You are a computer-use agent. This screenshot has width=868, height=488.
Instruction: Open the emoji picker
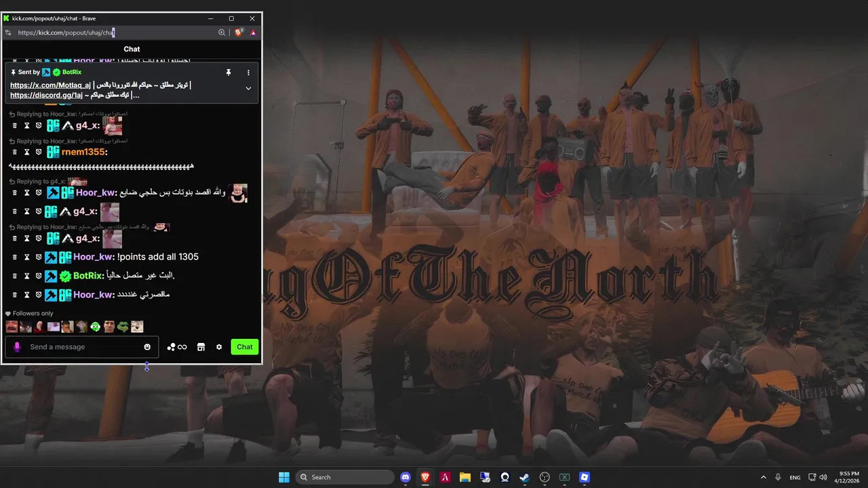click(147, 347)
